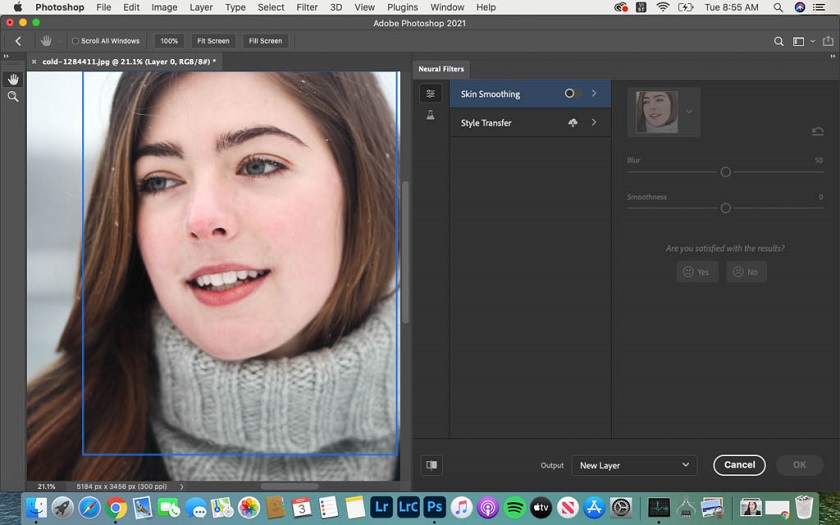Enable the Skin Smoothing toggle
Image resolution: width=840 pixels, height=525 pixels.
[x=572, y=93]
